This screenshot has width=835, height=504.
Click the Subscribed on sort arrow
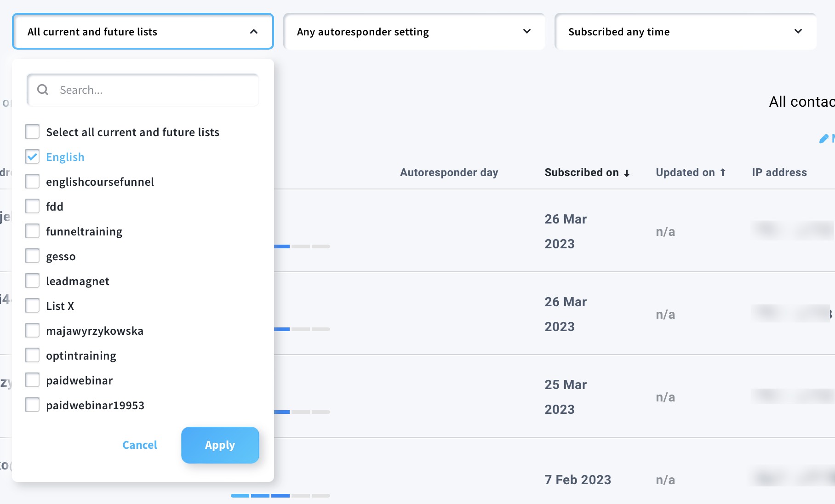(x=627, y=173)
